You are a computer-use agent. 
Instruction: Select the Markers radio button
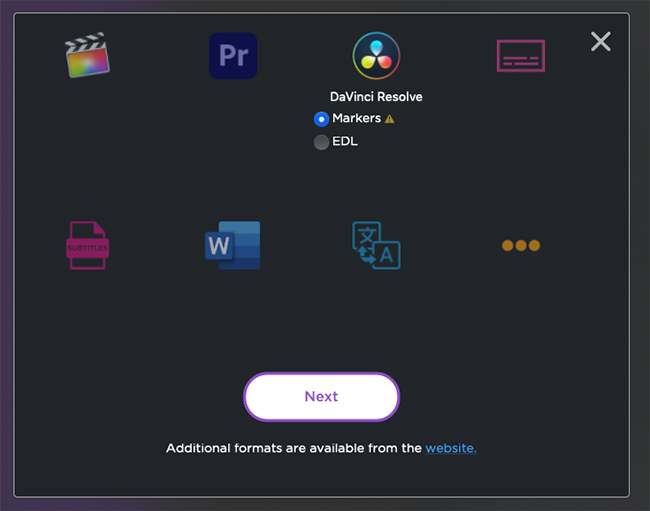tap(321, 119)
